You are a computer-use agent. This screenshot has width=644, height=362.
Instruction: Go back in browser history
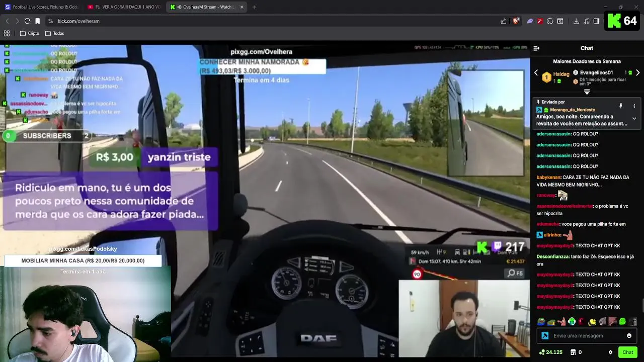[x=7, y=21]
